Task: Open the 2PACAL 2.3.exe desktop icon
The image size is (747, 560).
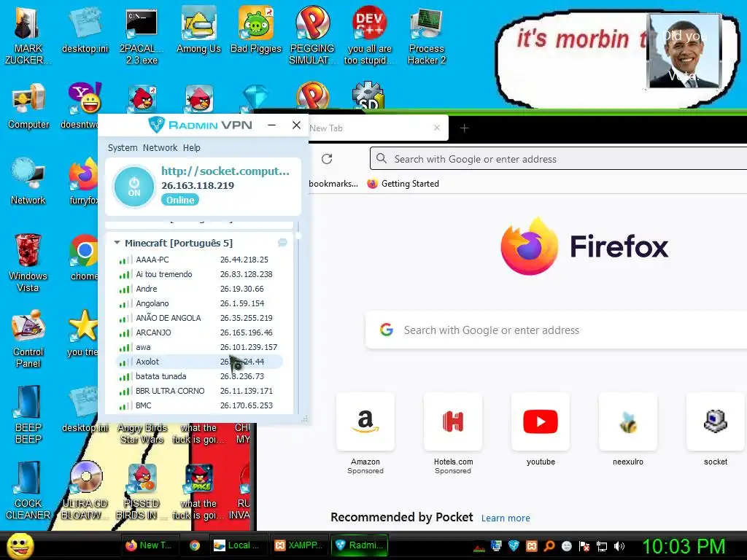Action: tap(142, 36)
